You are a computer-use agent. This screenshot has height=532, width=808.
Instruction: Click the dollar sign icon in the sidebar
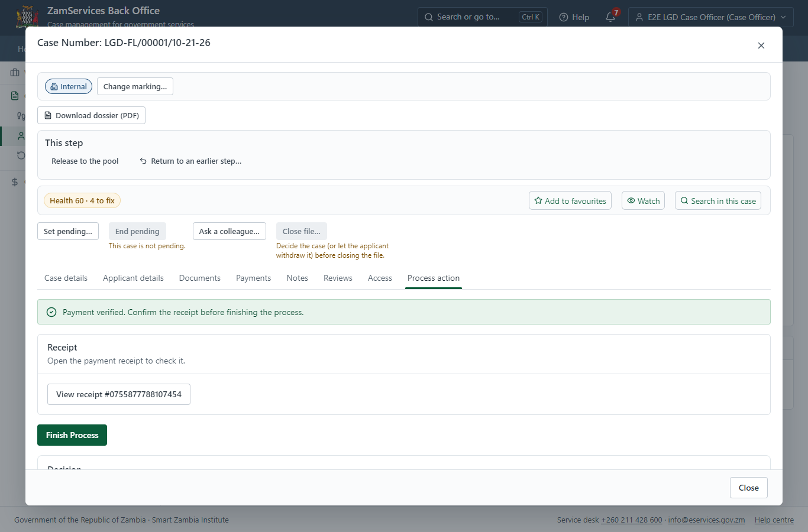click(15, 182)
